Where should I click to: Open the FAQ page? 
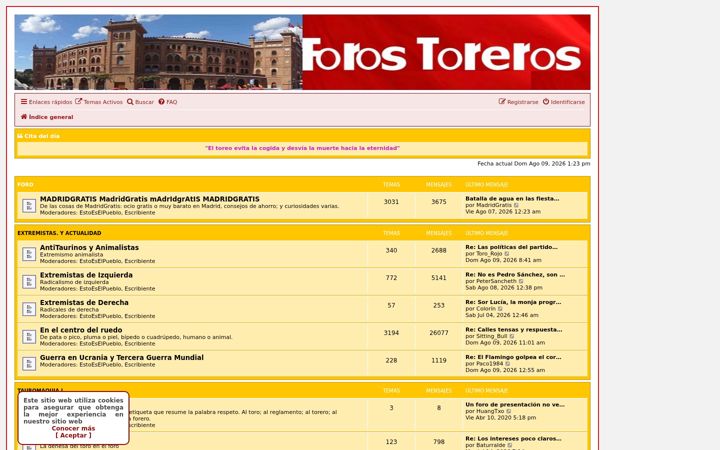click(x=168, y=102)
